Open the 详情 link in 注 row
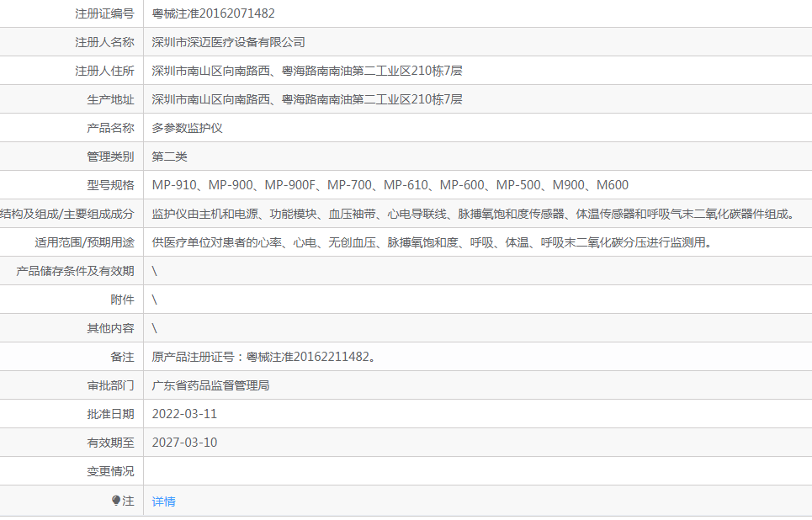812x520 pixels. 163,501
